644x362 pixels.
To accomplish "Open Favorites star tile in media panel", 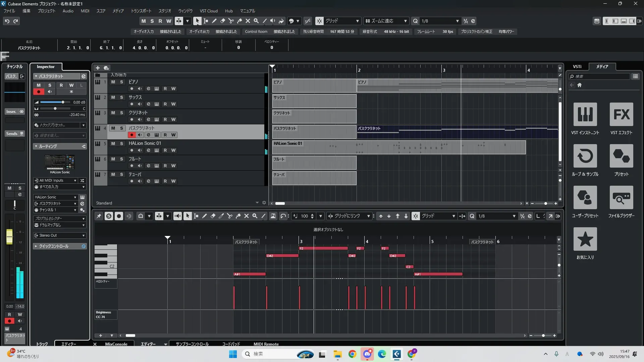I will point(585,239).
